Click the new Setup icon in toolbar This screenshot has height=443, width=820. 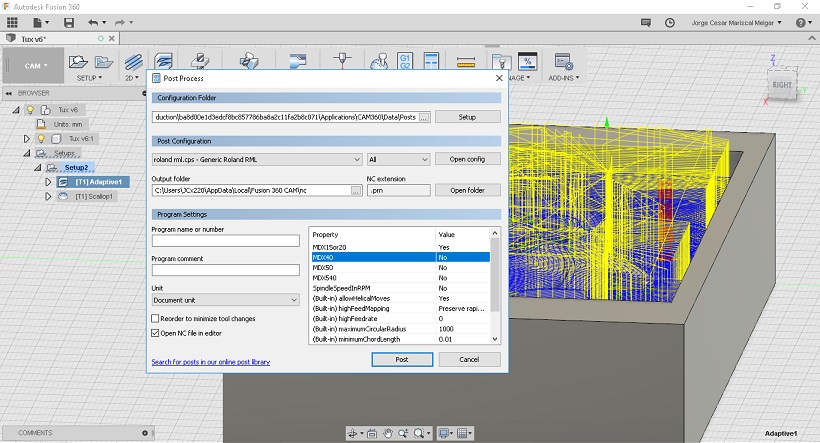coord(78,62)
